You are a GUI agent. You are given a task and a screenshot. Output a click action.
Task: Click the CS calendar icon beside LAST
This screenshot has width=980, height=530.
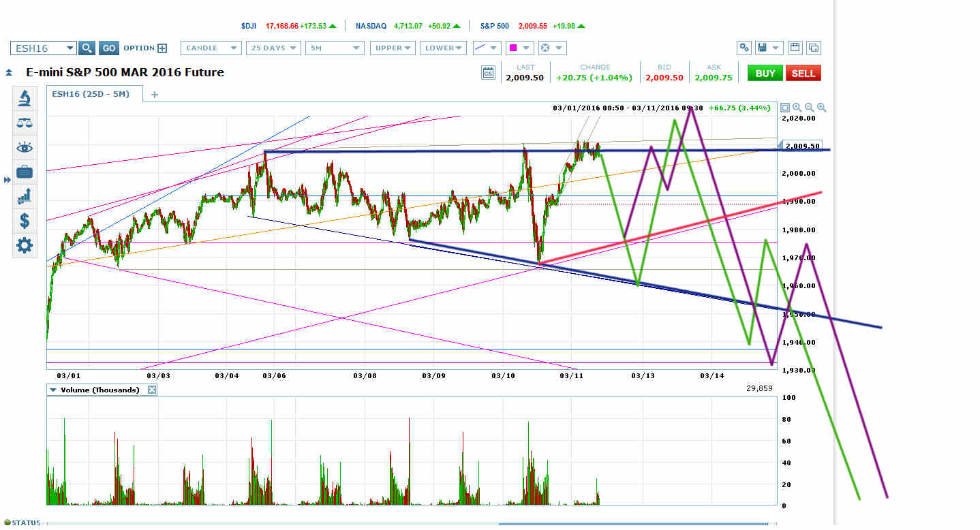pyautogui.click(x=488, y=73)
